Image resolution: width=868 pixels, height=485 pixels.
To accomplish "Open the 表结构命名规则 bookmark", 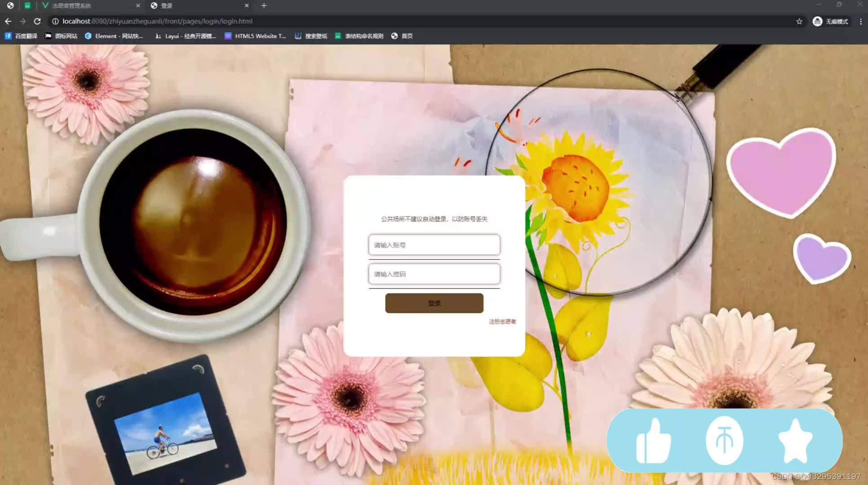I will [359, 36].
